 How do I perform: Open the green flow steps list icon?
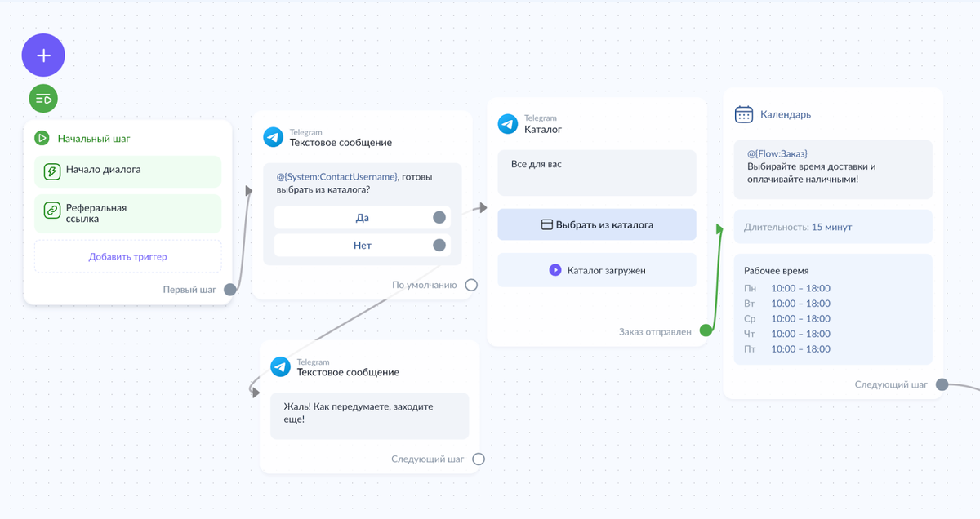coord(42,98)
